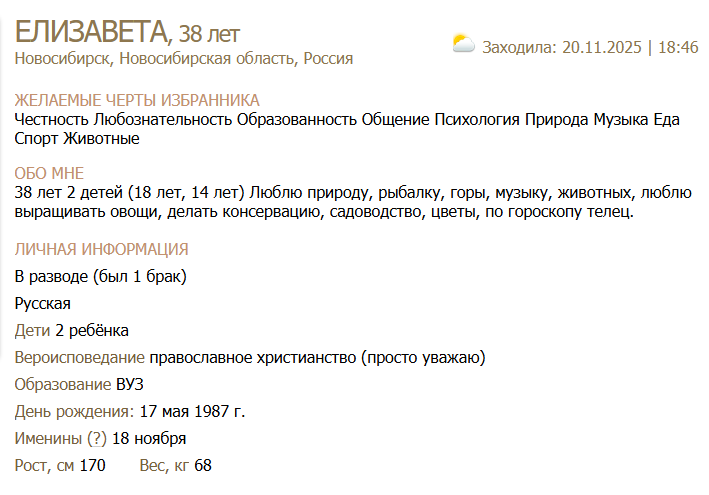Click the cloud and sun weather icon
This screenshot has width=709, height=495.
tap(463, 44)
